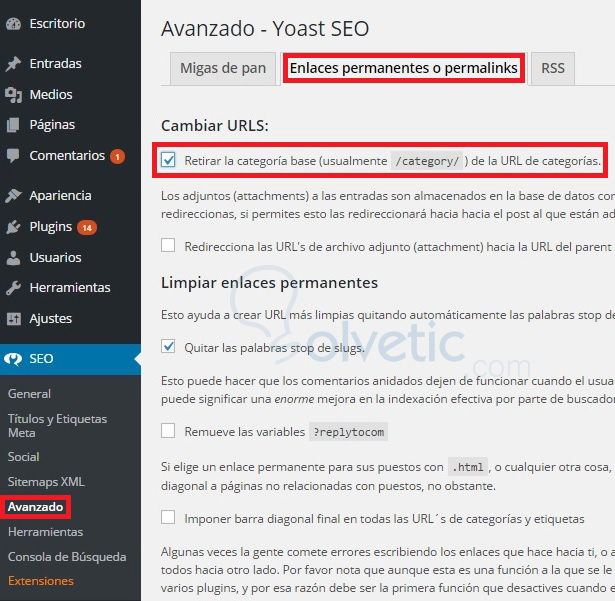Uncheck Quitar las palabras stop de slugs

pos(168,346)
